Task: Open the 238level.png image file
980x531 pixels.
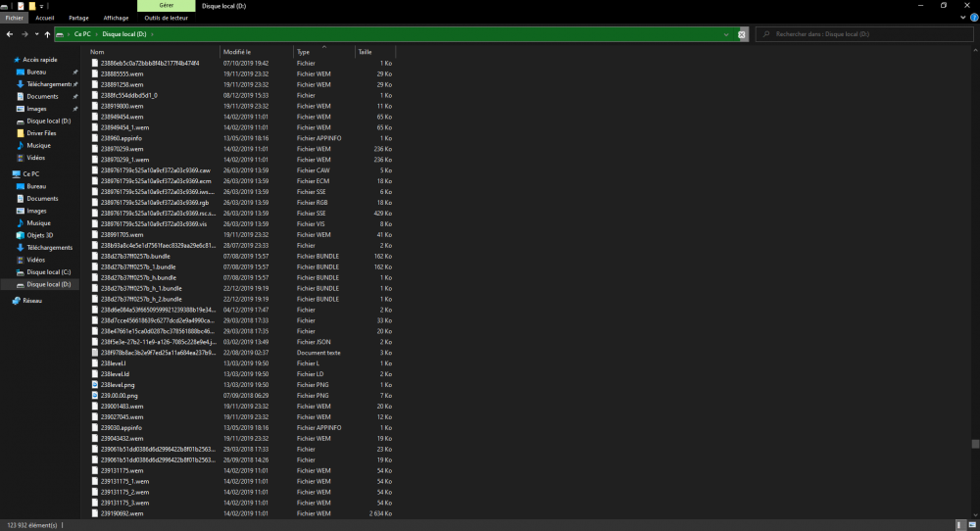Action: click(x=117, y=385)
